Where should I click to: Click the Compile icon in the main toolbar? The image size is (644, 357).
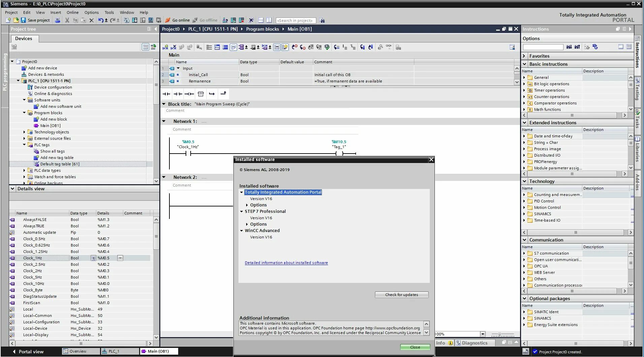[126, 20]
